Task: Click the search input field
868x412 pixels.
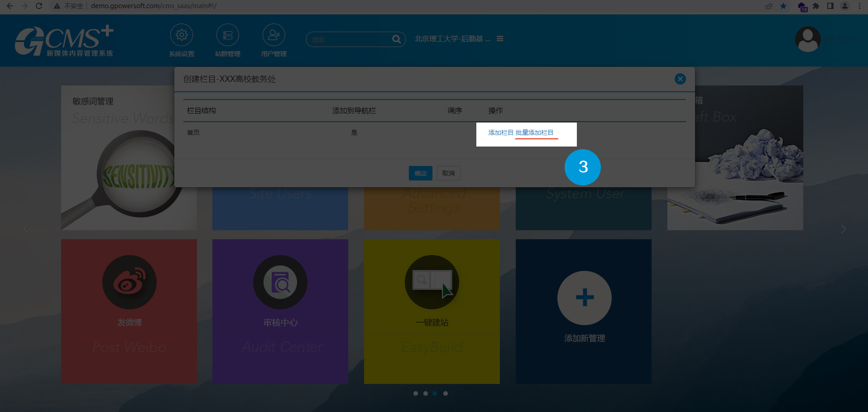Action: tap(349, 40)
